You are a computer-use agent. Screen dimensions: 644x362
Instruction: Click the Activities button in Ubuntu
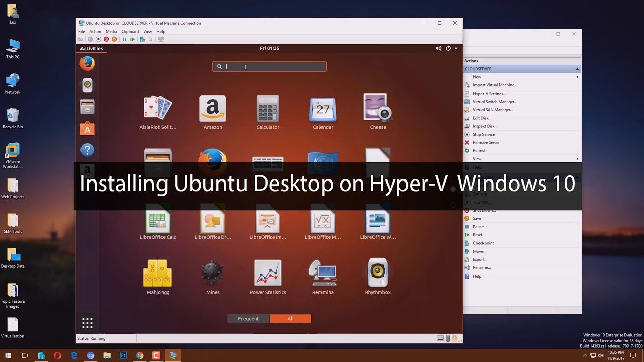click(x=92, y=48)
